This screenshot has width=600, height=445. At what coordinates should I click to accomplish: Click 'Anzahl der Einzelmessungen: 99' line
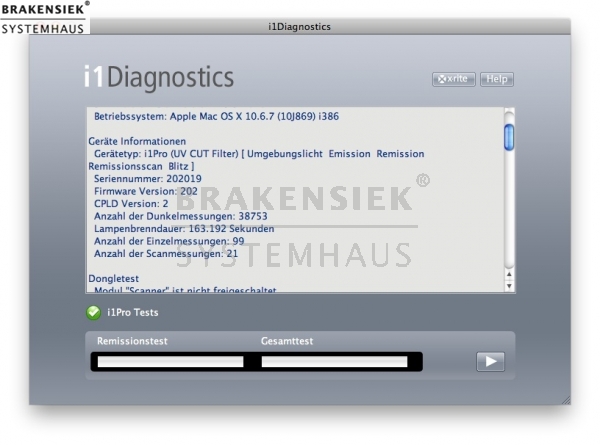(169, 241)
